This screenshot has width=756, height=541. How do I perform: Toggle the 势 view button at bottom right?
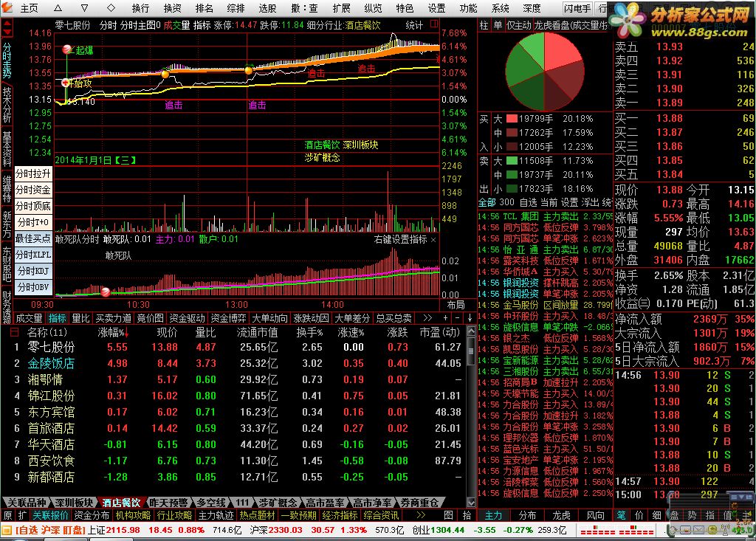point(693,515)
